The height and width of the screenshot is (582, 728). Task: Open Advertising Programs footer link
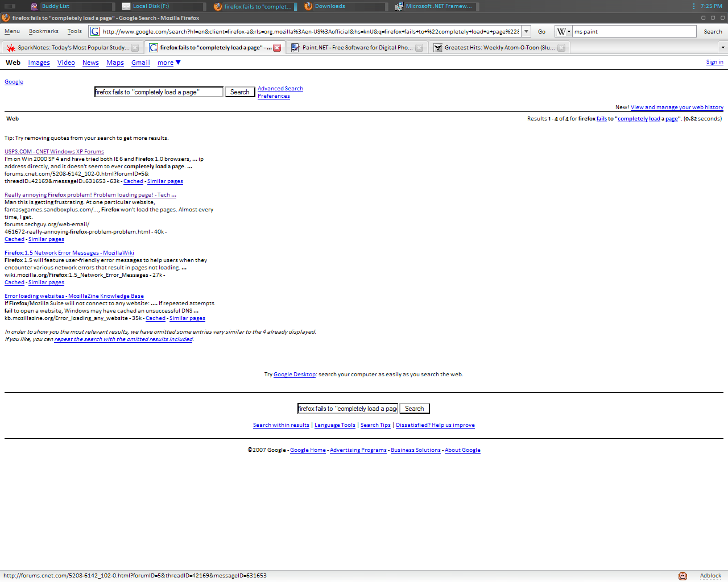tap(358, 450)
